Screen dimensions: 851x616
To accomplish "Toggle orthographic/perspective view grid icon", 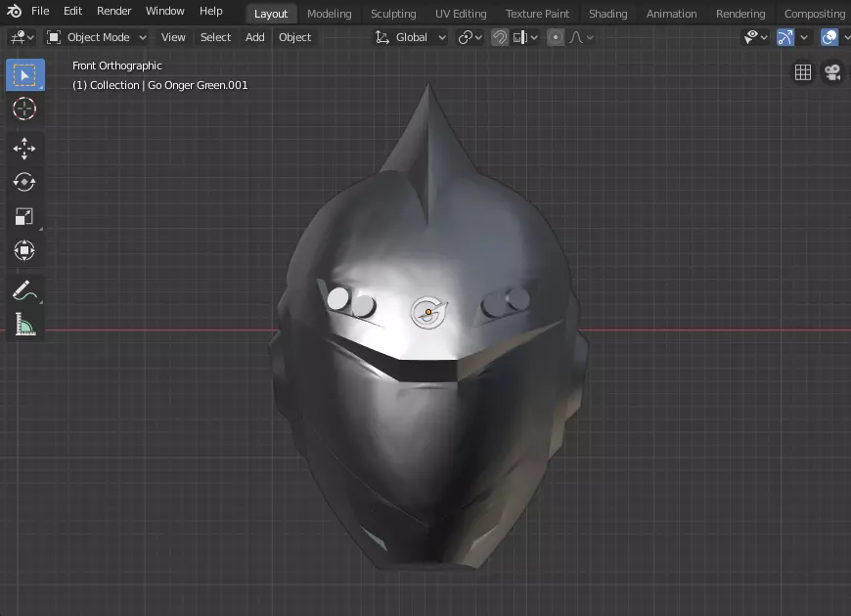I will coord(803,72).
